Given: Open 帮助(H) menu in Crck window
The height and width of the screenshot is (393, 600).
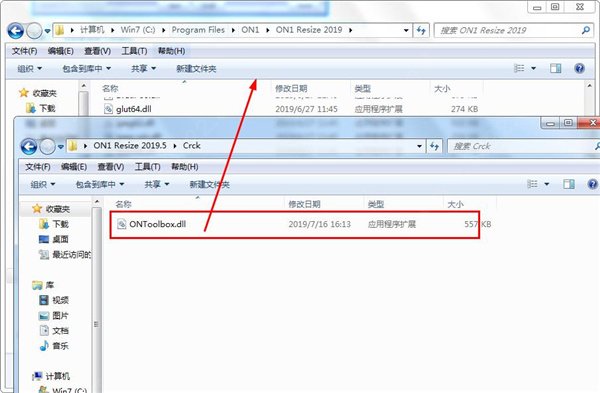Looking at the screenshot, I should click(x=184, y=167).
